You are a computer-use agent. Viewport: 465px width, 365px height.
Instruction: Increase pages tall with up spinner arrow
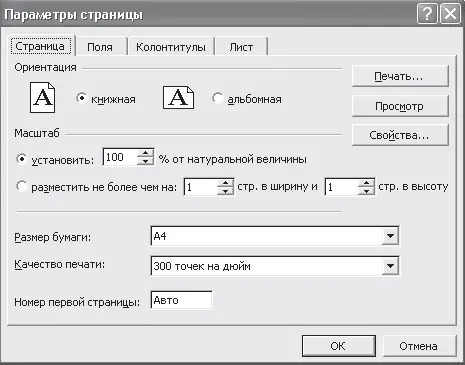pos(366,183)
